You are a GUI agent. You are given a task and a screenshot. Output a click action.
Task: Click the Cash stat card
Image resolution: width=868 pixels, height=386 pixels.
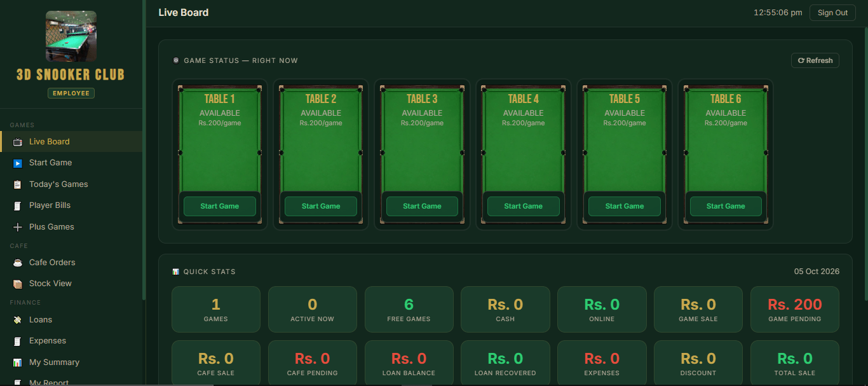point(505,310)
